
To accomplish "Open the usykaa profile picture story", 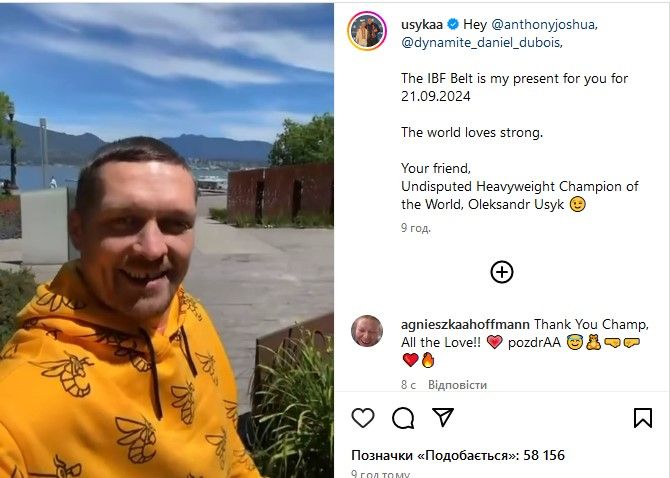I will [367, 31].
